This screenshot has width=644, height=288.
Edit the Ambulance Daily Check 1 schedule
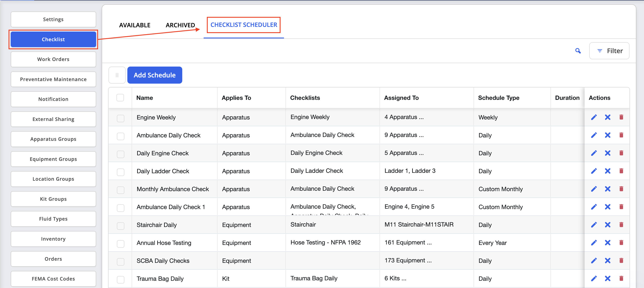(594, 207)
